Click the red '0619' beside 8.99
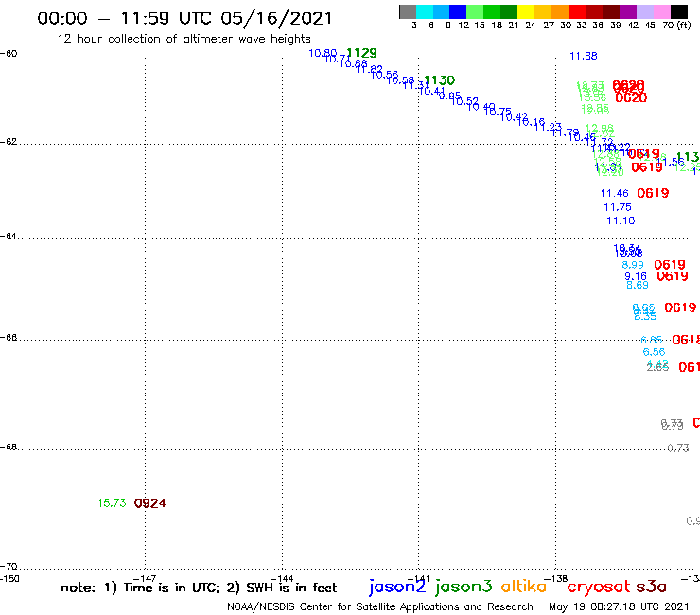This screenshot has height=615, width=700. (x=670, y=265)
